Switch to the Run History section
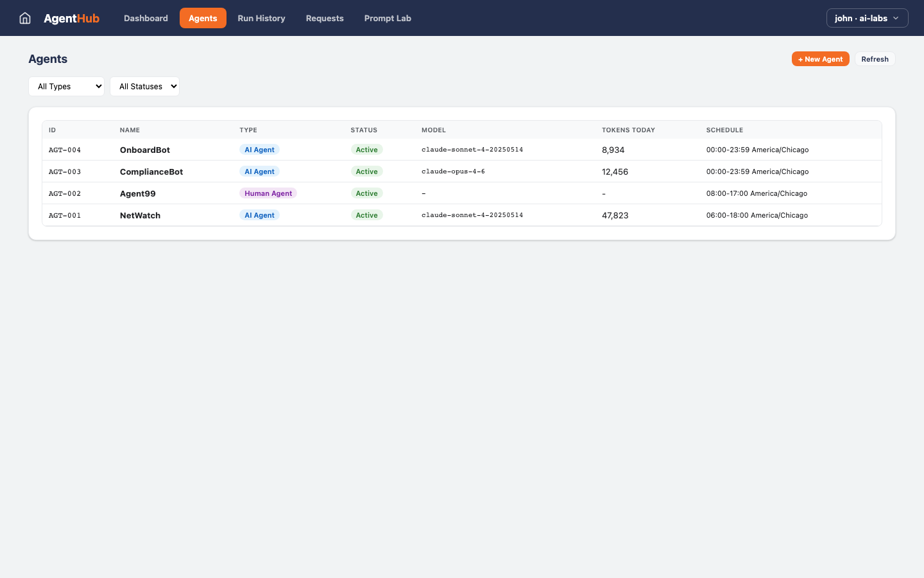This screenshot has width=924, height=578. click(x=261, y=18)
